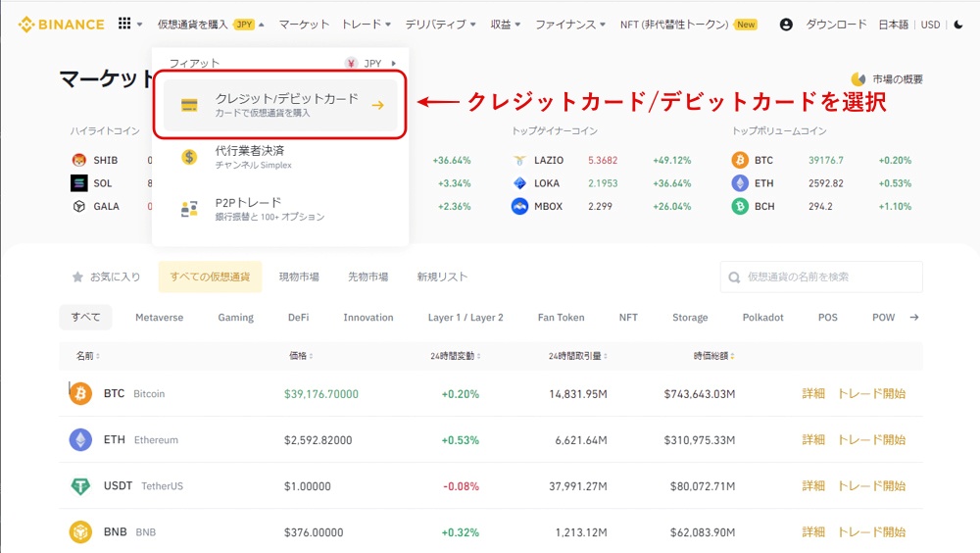Click the USDT Tether icon in the table

(80, 486)
